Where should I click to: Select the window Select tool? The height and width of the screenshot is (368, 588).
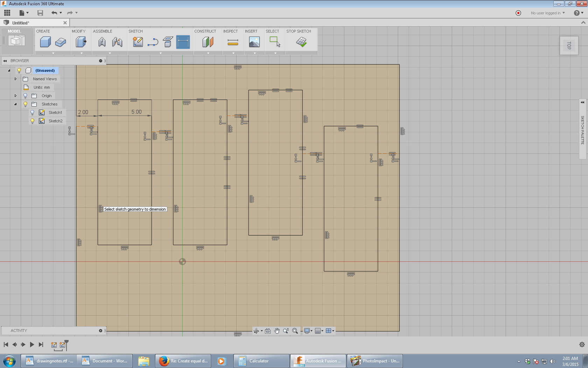(275, 42)
